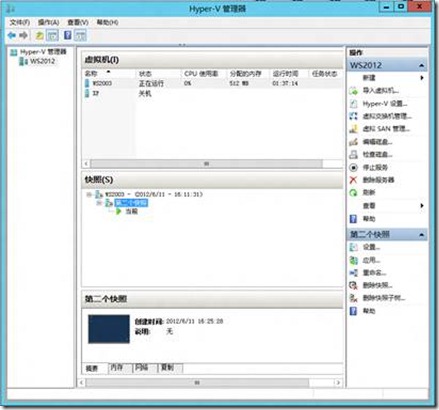Select Hyper-V 管理器 tree root
439x410 pixels.
[43, 52]
